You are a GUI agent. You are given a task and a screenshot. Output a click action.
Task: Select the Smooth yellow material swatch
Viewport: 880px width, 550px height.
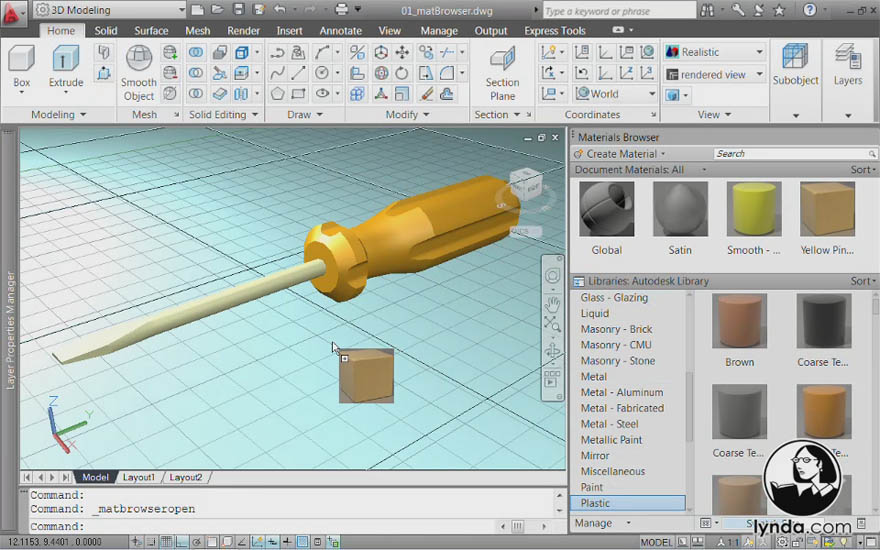pos(753,209)
